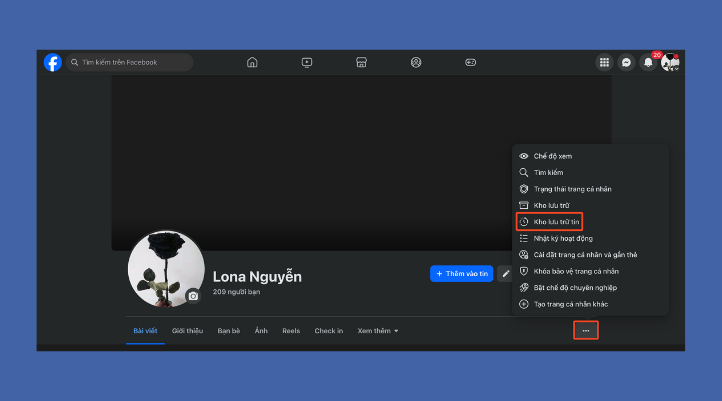The image size is (722, 401).
Task: Select Nhật ký hoạt động menu entry
Action: point(563,238)
